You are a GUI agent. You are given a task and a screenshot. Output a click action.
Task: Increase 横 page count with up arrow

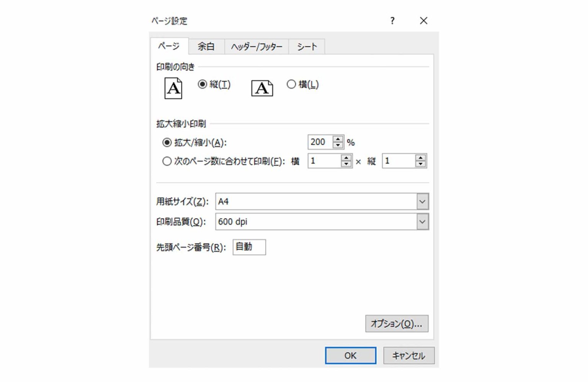tap(346, 158)
